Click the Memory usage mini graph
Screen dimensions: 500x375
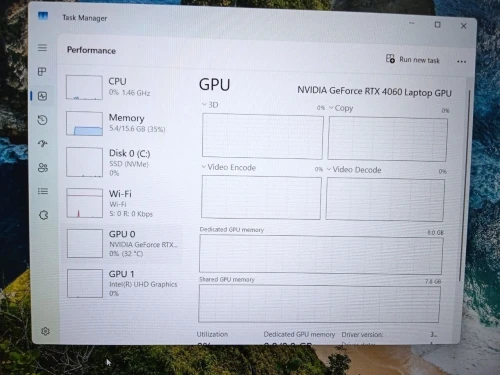(84, 123)
